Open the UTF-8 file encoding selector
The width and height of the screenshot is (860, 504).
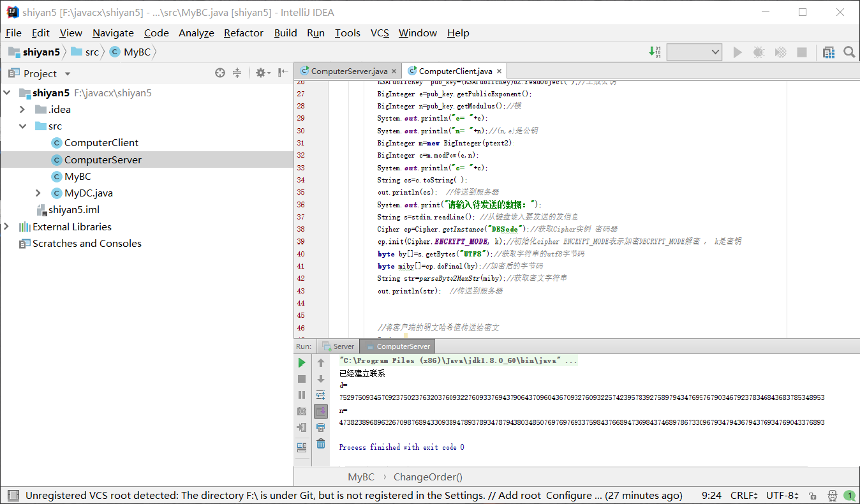(x=783, y=496)
